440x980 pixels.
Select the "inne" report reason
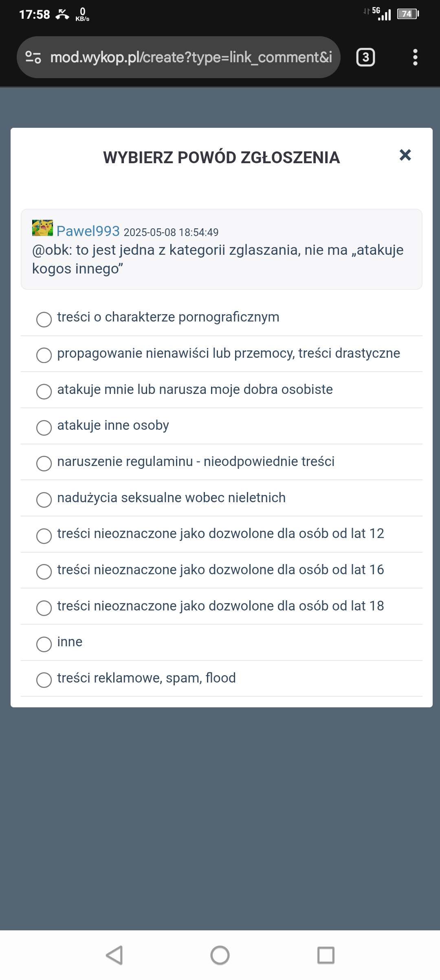click(44, 644)
